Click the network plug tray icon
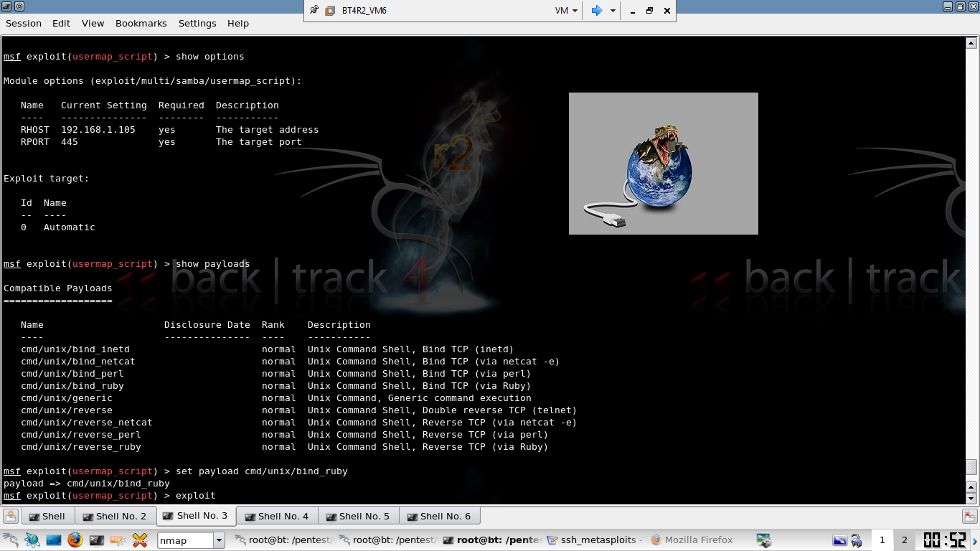This screenshot has width=980, height=551. coord(857,540)
